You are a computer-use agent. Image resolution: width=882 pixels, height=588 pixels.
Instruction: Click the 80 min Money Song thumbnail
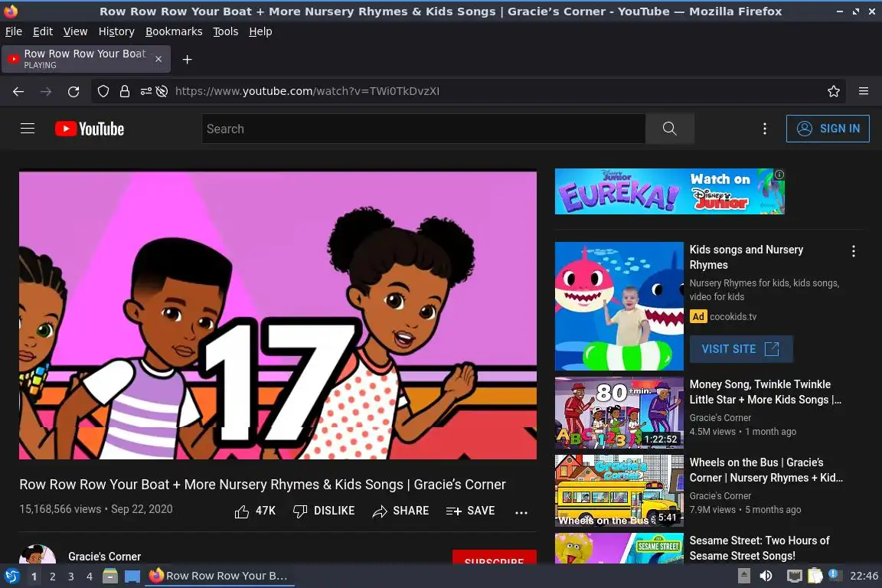[x=619, y=413]
